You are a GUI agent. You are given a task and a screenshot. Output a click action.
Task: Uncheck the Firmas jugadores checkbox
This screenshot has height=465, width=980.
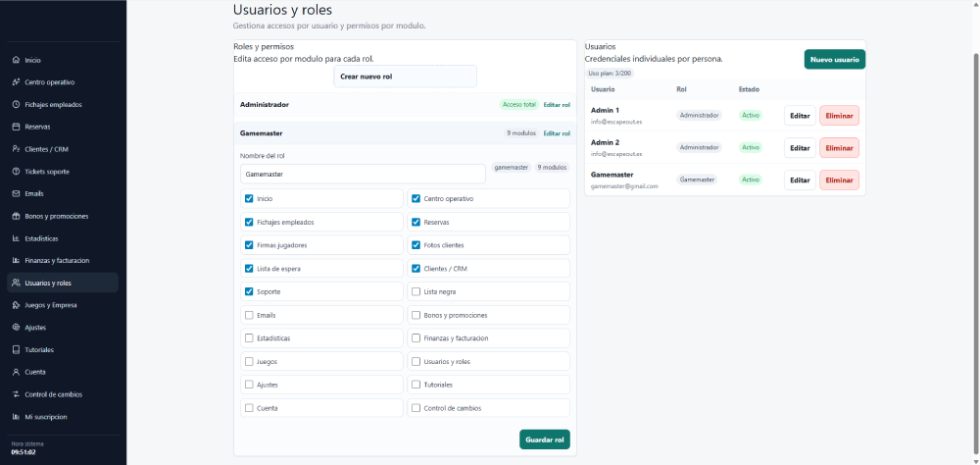tap(249, 244)
